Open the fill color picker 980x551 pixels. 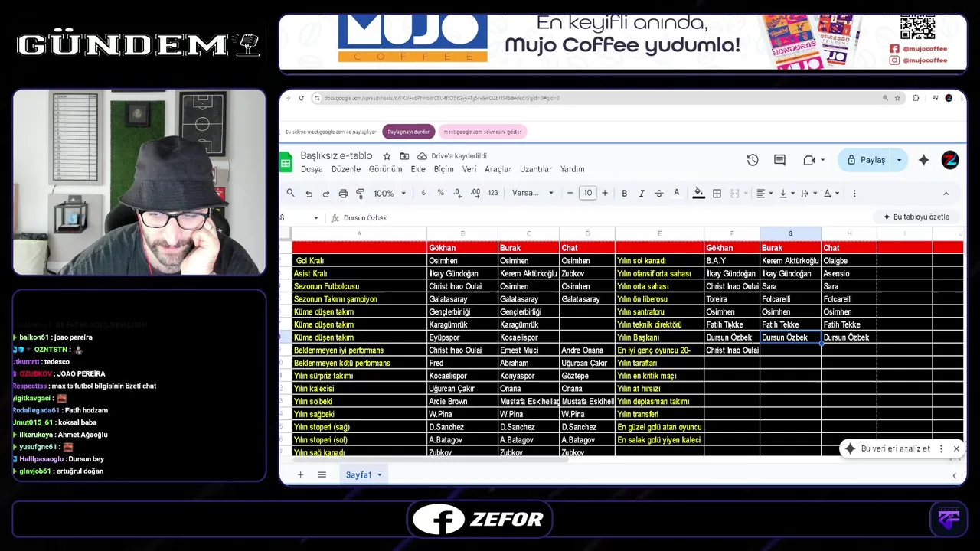coord(698,194)
